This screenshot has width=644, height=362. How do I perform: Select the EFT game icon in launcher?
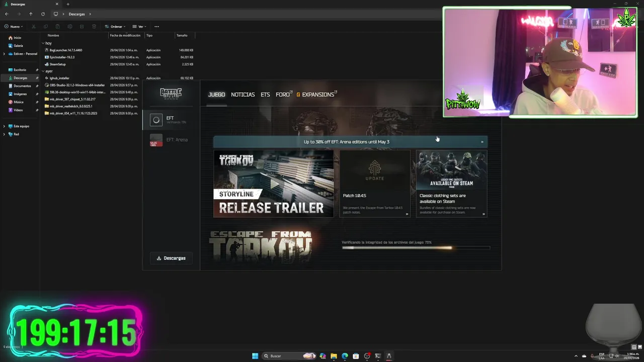click(x=156, y=120)
